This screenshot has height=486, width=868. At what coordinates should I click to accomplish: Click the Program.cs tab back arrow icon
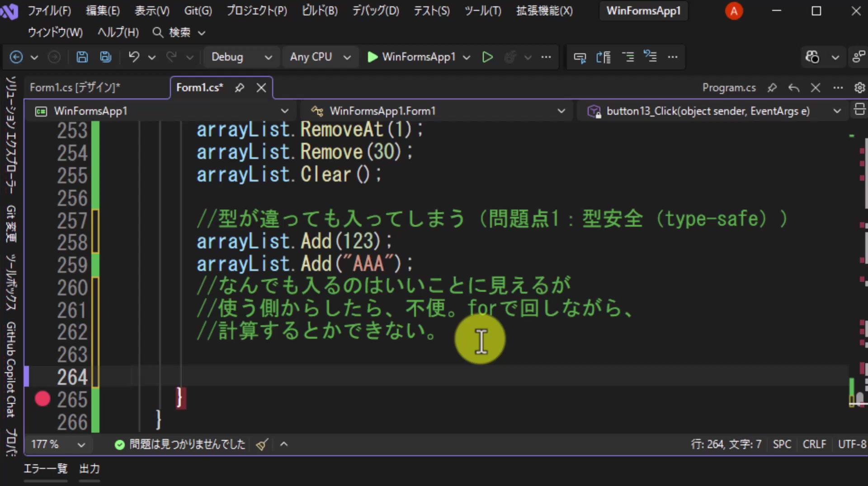794,88
